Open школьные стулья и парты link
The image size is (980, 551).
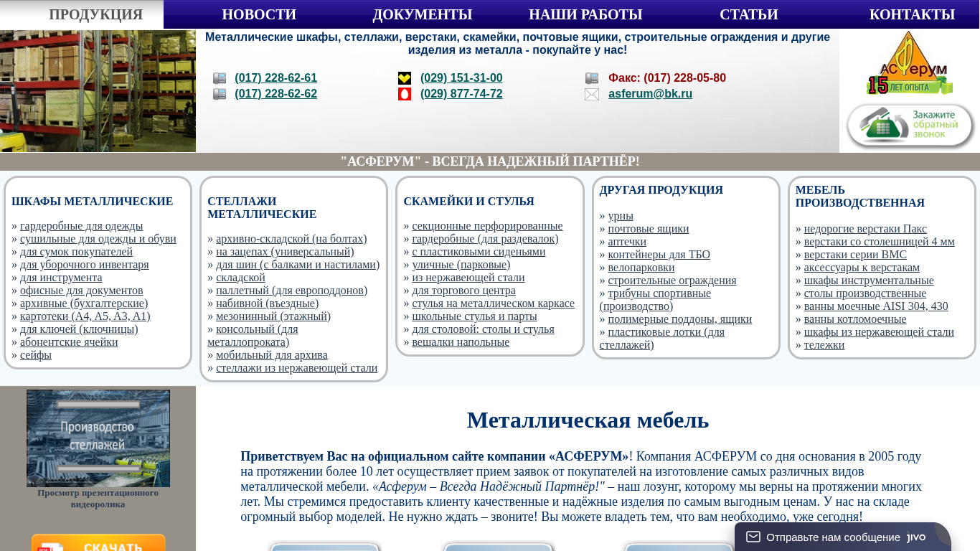point(474,316)
